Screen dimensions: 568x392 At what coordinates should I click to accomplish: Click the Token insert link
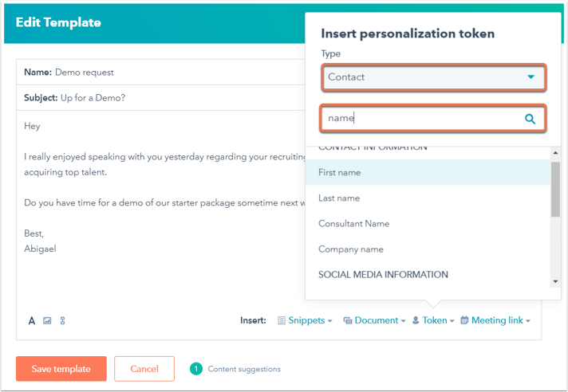435,320
